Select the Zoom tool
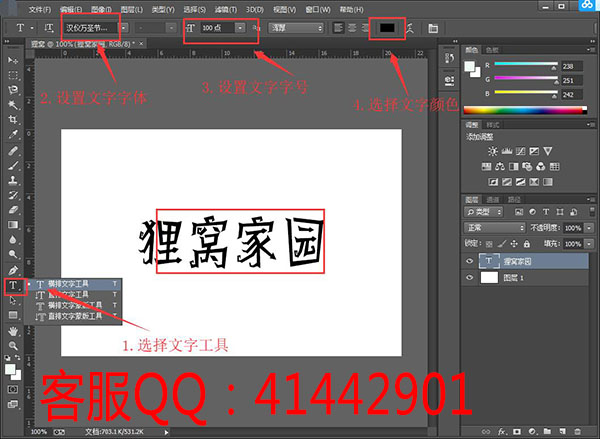Image resolution: width=600 pixels, height=439 pixels. click(13, 346)
